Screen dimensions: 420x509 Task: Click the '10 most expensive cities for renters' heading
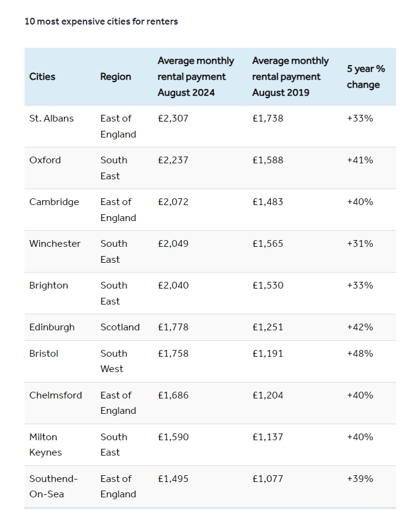101,21
